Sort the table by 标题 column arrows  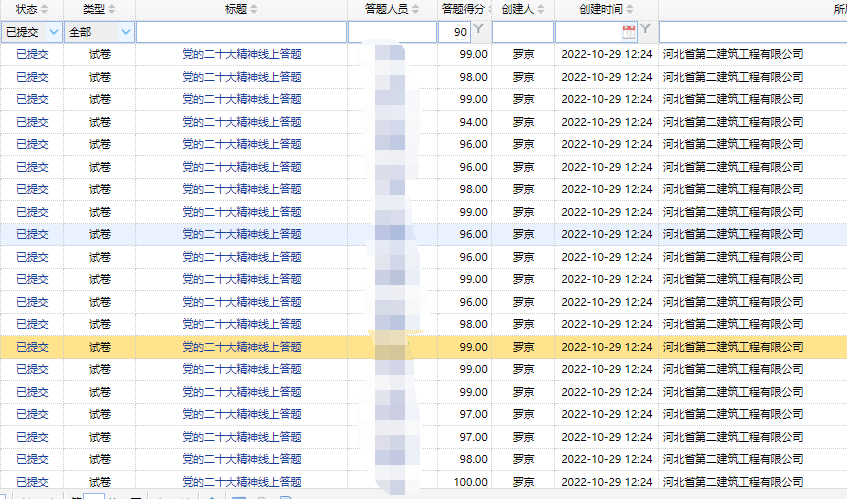254,9
